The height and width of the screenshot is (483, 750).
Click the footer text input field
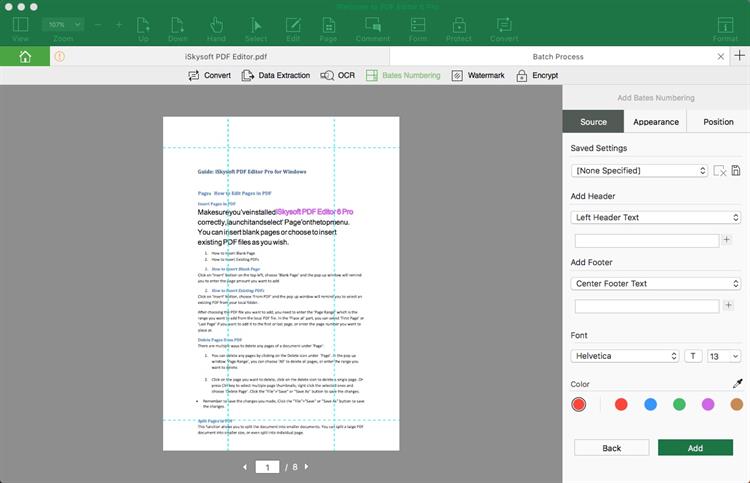pyautogui.click(x=647, y=306)
